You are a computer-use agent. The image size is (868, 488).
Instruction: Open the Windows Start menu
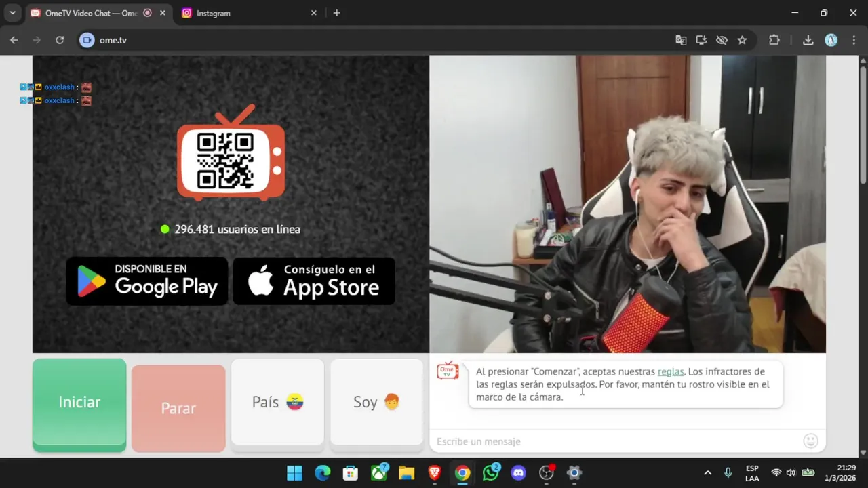click(294, 473)
